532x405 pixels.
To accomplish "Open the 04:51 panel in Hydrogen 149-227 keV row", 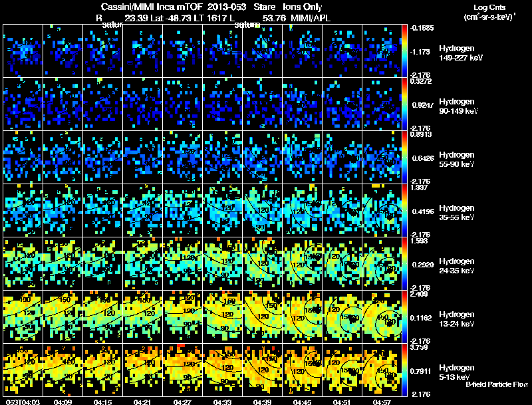I will coord(342,51).
